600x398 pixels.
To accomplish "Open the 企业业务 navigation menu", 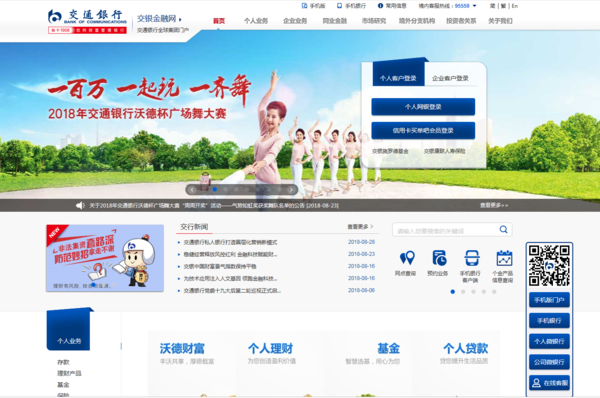I will tap(295, 21).
